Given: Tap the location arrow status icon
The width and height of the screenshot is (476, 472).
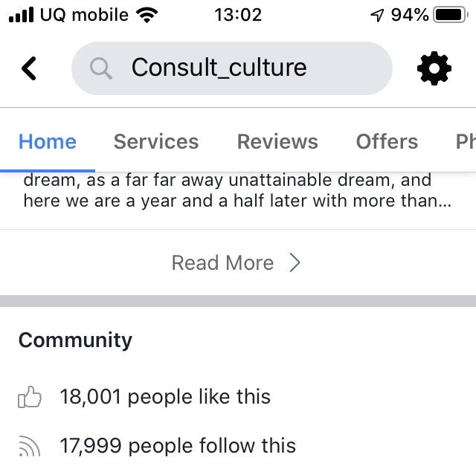Looking at the screenshot, I should (x=377, y=15).
